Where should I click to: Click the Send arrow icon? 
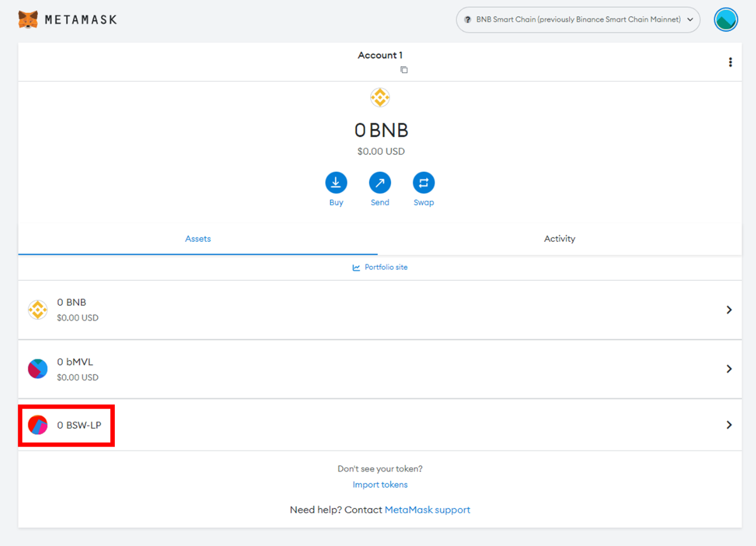coord(380,183)
